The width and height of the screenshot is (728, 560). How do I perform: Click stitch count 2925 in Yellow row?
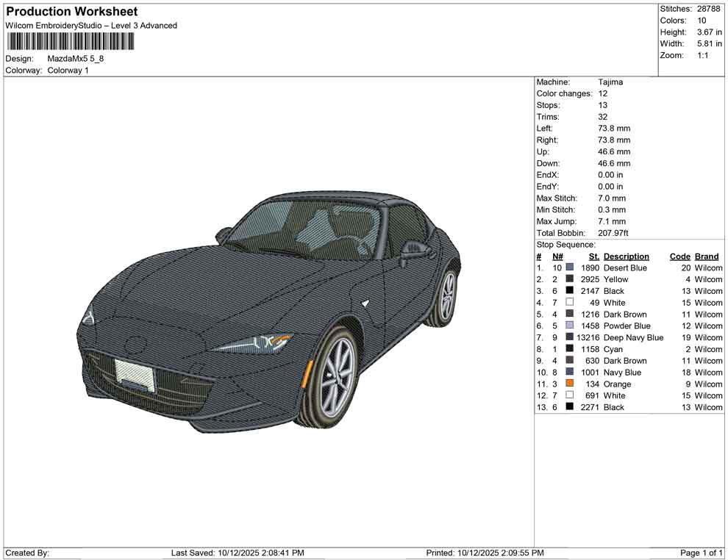[x=590, y=279]
